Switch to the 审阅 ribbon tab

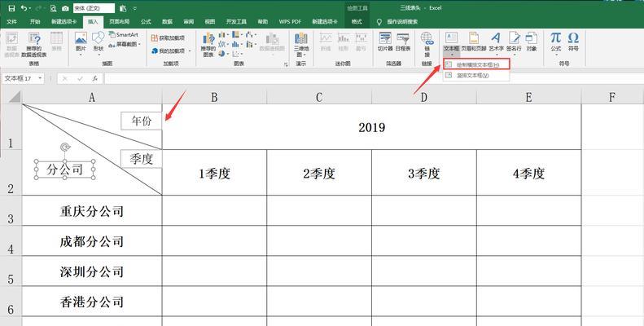tap(189, 22)
